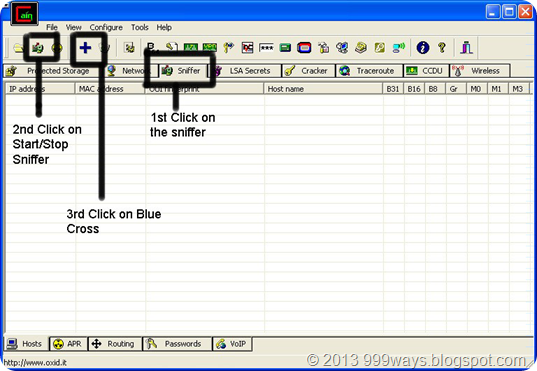Click the olive key square toolbar icon
Image resolution: width=537 pixels, height=371 pixels.
pos(379,48)
